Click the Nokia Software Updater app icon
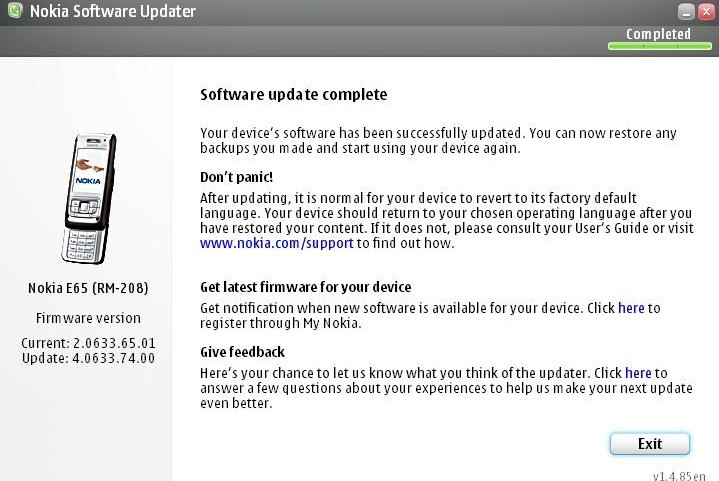The image size is (719, 481). [x=13, y=12]
